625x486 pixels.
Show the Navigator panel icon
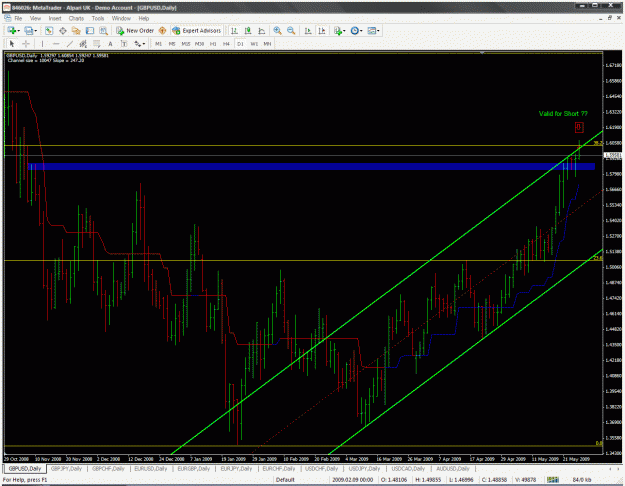click(x=76, y=31)
